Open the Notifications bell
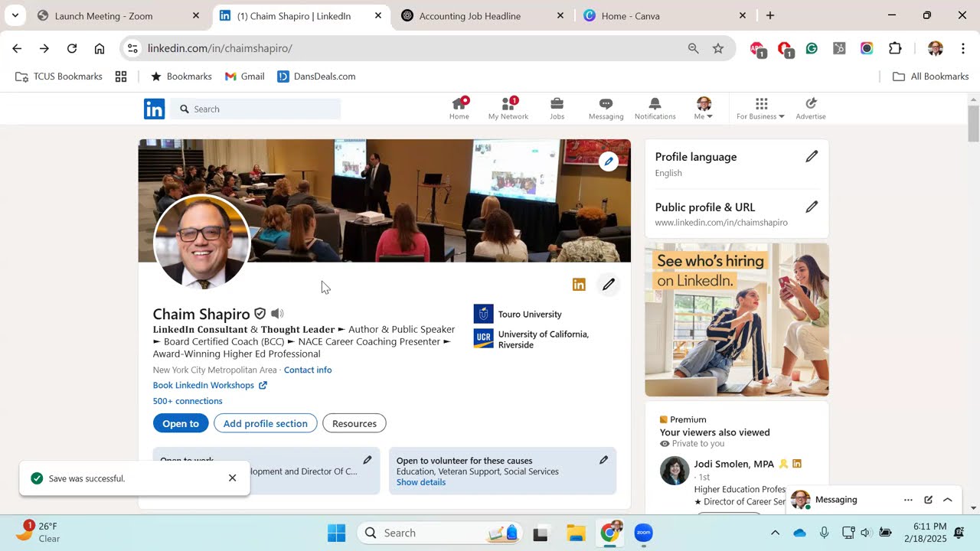Viewport: 980px width, 551px height. [655, 109]
